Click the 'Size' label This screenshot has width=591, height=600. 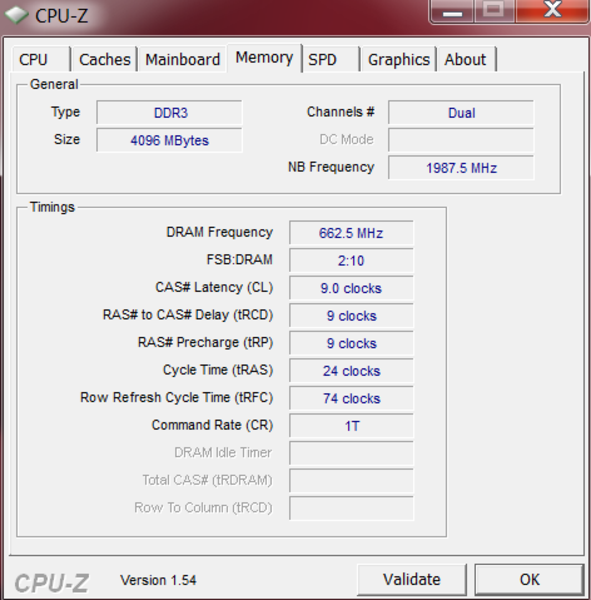(67, 139)
